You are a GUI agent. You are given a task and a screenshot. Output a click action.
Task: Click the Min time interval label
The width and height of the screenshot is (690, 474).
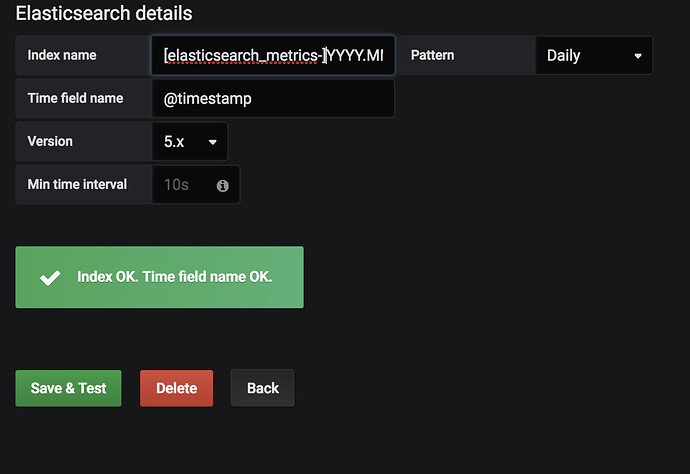pyautogui.click(x=77, y=184)
